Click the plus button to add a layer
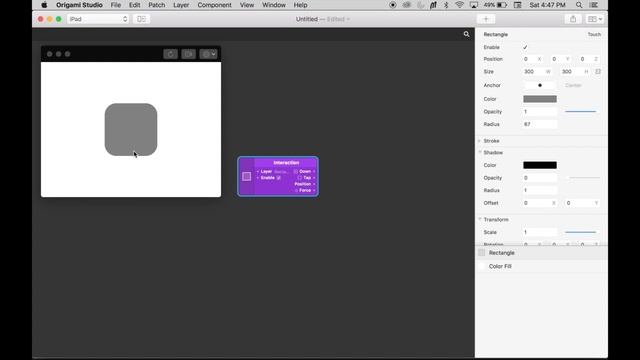The height and width of the screenshot is (360, 640). [486, 19]
